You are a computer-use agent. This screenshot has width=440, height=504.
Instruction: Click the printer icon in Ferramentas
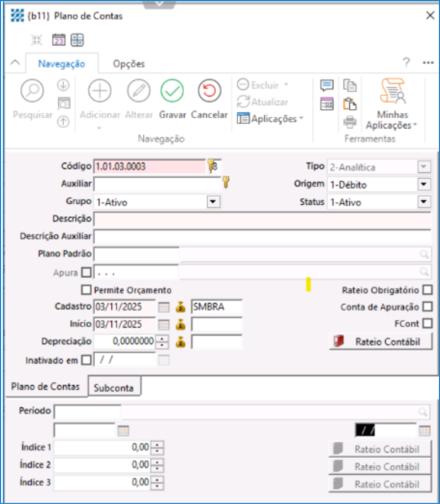tap(350, 121)
